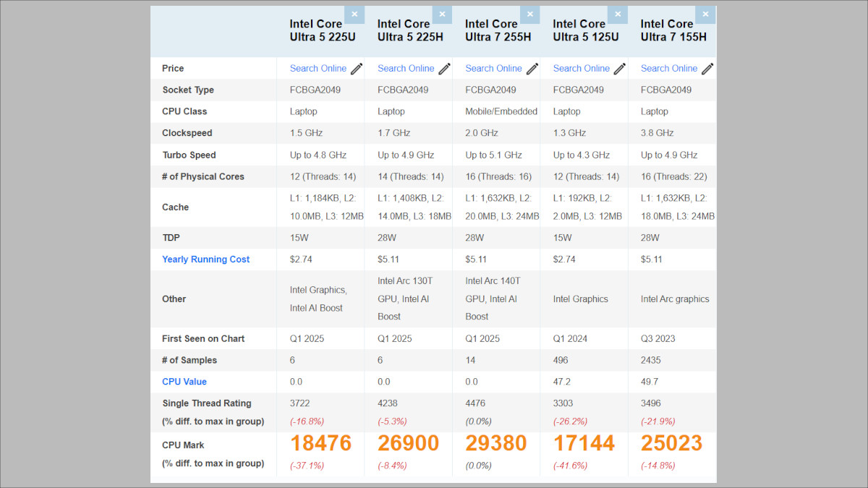The image size is (868, 488).
Task: Edit the Intel Core Ultra 7 255H price
Action: point(532,68)
